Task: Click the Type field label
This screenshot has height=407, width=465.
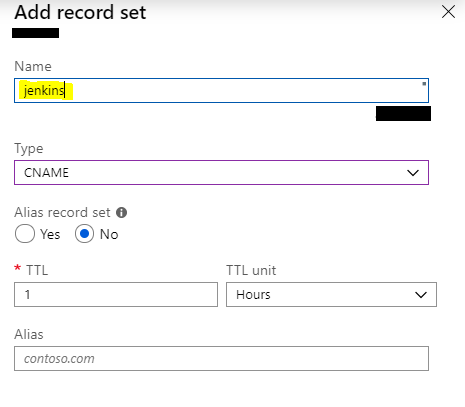Action: pos(29,149)
